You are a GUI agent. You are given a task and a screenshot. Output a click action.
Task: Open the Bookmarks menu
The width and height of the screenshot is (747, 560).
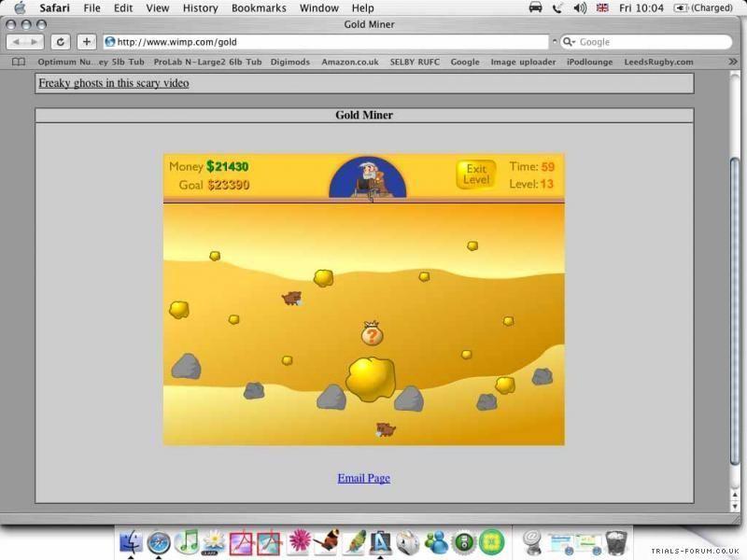[x=259, y=7]
